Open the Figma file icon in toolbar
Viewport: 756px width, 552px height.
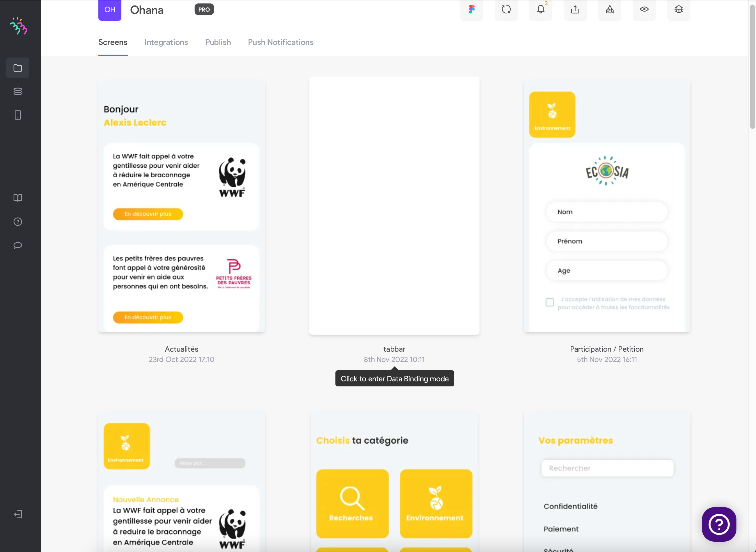[x=471, y=9]
